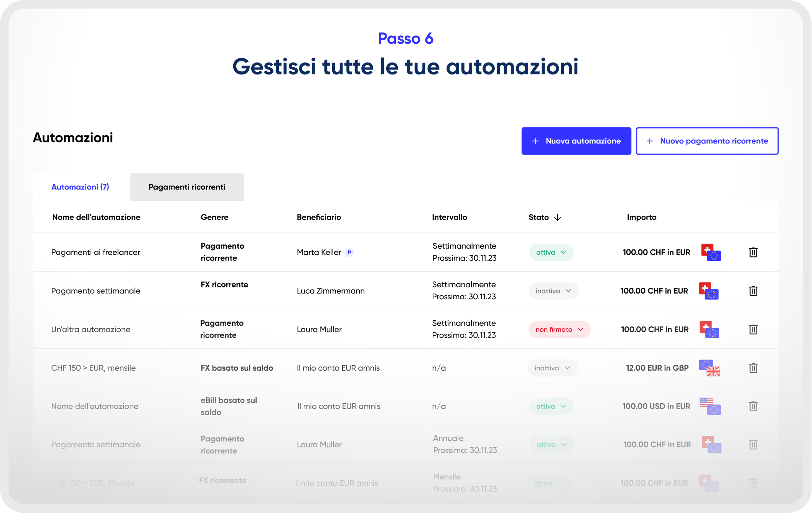Click the "Nome dell'automazione" column header

(x=96, y=217)
